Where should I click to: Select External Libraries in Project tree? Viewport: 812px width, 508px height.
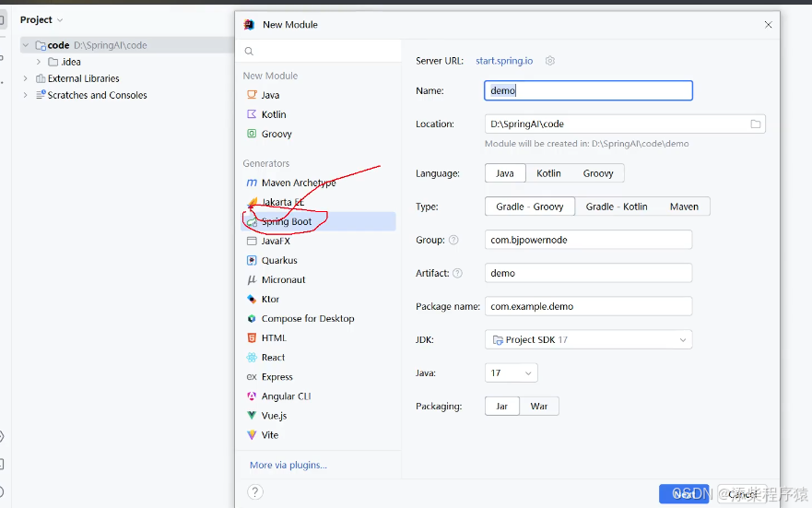click(77, 78)
